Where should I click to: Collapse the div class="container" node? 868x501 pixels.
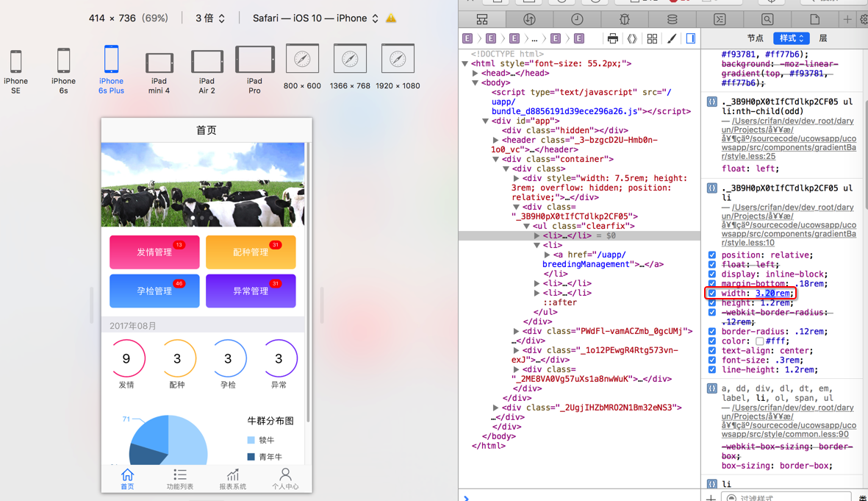(495, 159)
